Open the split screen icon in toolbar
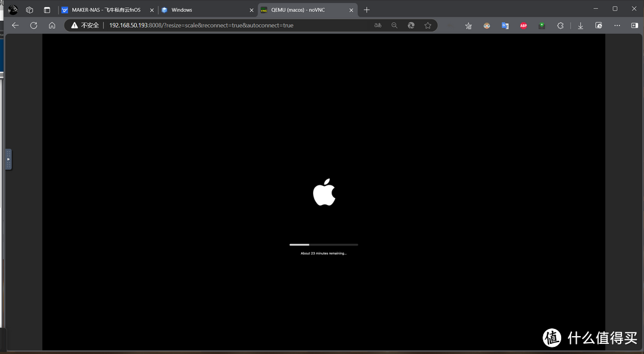The width and height of the screenshot is (644, 354). pyautogui.click(x=634, y=25)
